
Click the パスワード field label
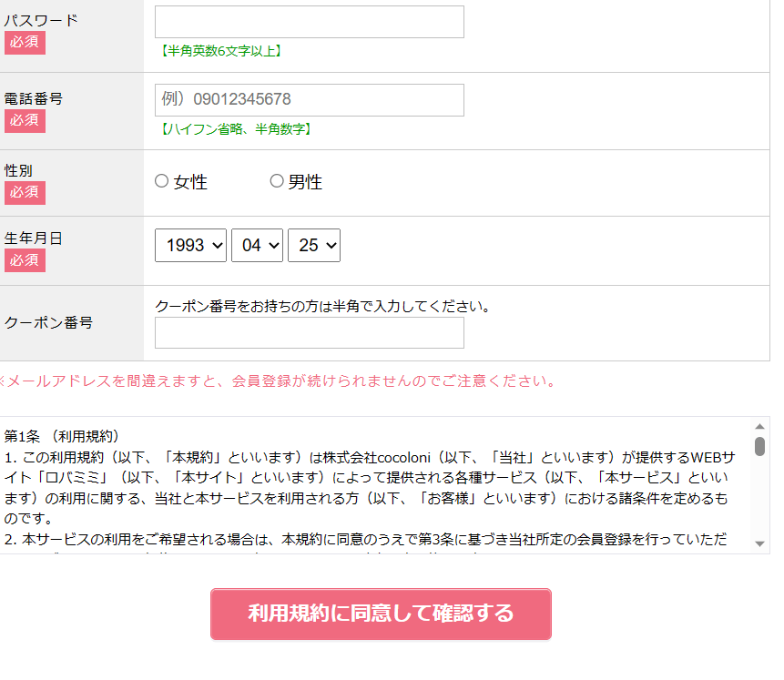click(x=41, y=20)
